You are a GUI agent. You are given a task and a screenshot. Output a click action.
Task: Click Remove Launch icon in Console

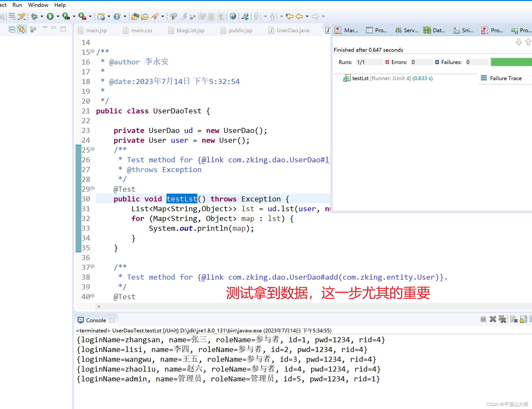[493, 319]
